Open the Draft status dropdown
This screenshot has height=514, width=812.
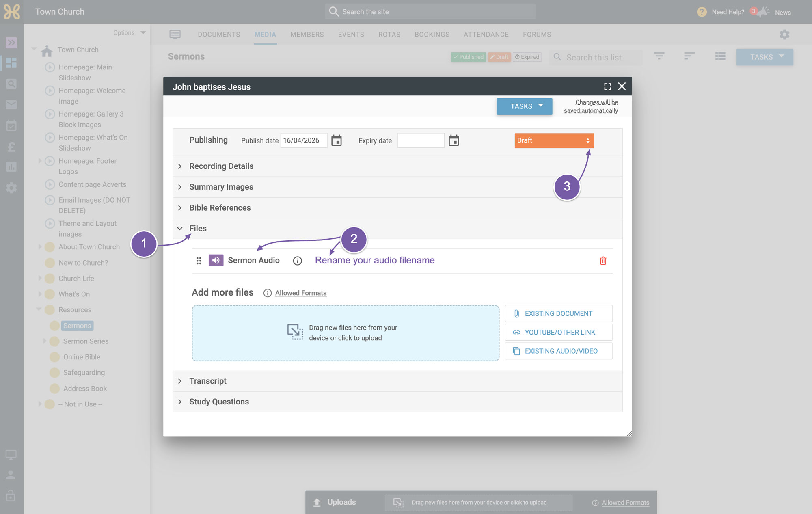554,140
